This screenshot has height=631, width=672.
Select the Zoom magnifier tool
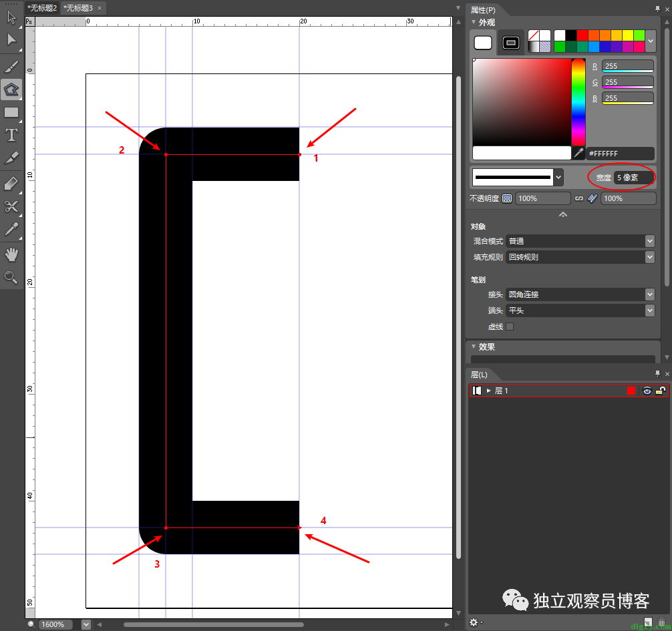pyautogui.click(x=11, y=278)
